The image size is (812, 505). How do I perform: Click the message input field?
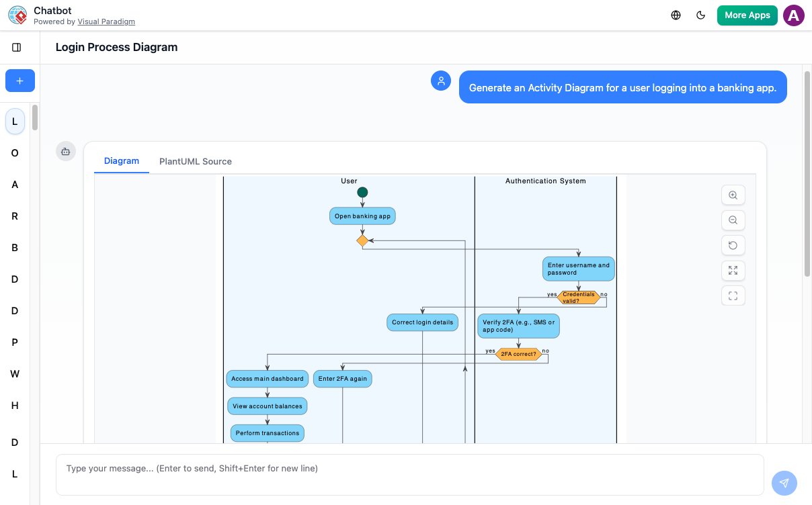tap(410, 468)
